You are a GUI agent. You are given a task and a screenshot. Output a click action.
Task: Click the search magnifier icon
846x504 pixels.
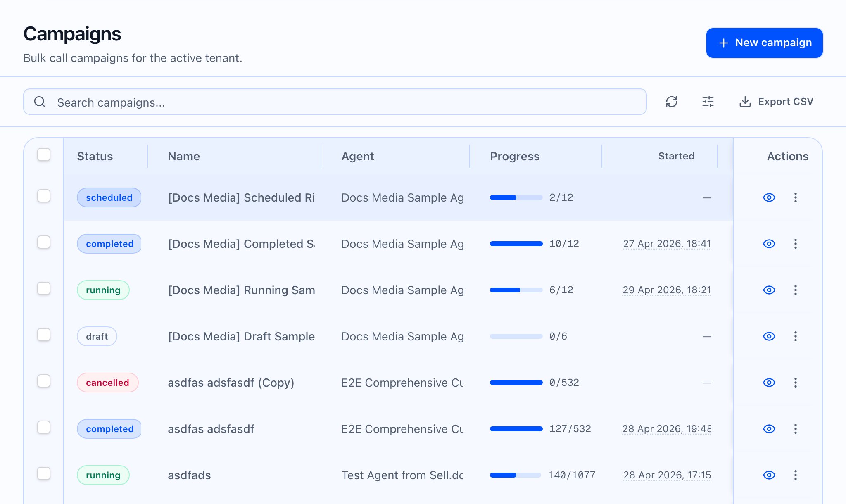point(40,102)
